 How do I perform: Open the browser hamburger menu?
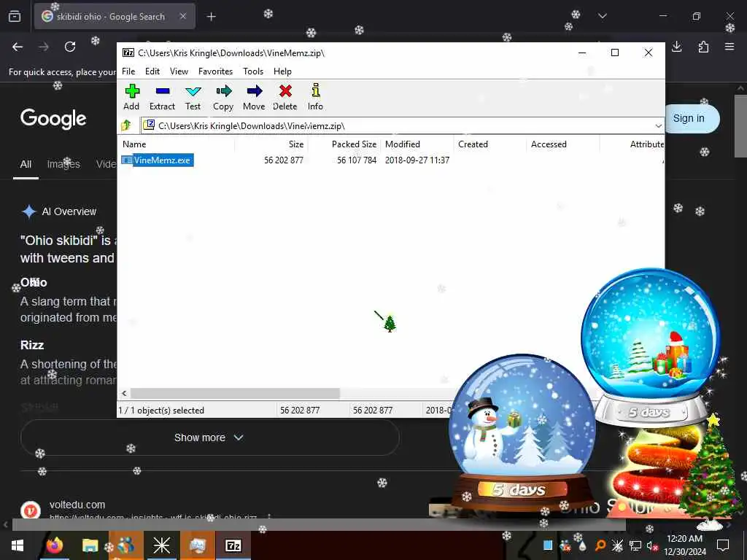tap(729, 46)
